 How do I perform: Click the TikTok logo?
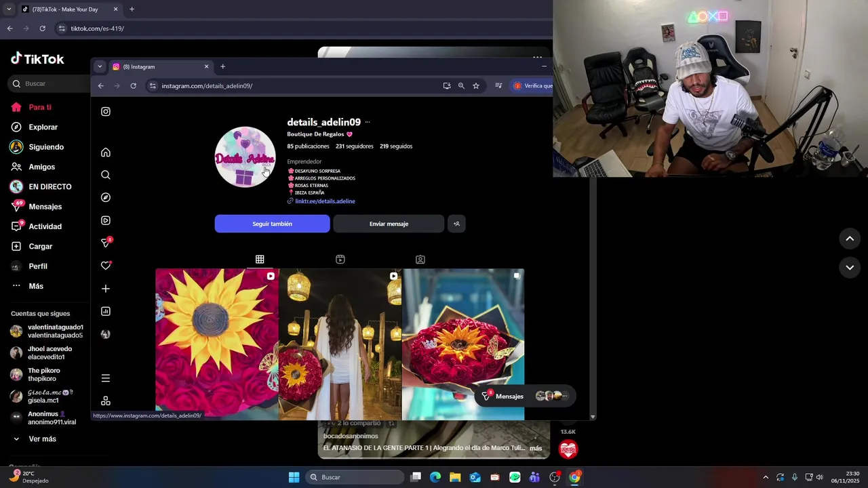[x=37, y=59]
